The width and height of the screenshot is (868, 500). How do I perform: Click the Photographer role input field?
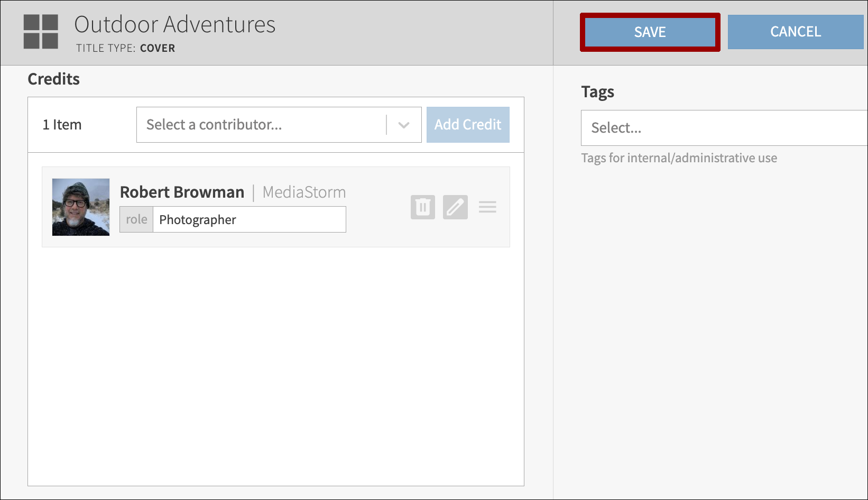(x=248, y=219)
